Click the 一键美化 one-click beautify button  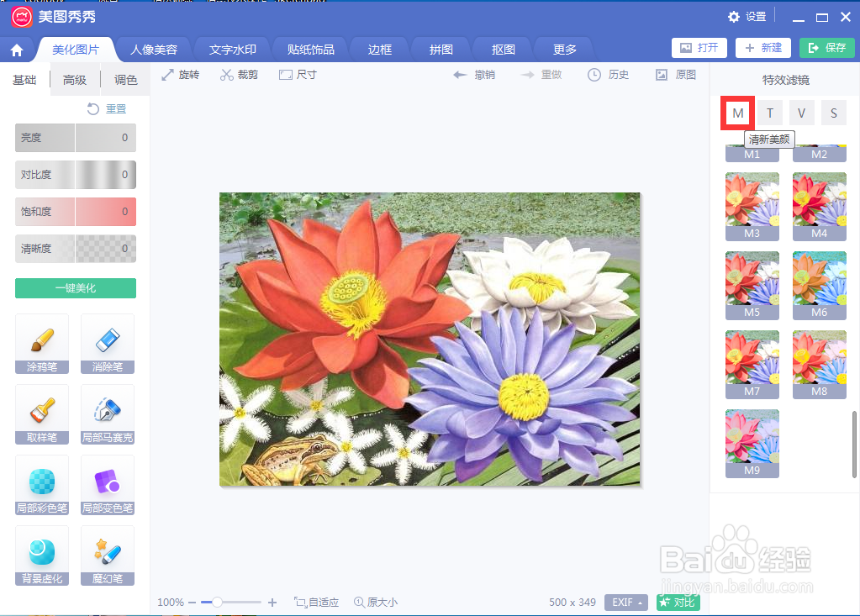pos(75,287)
